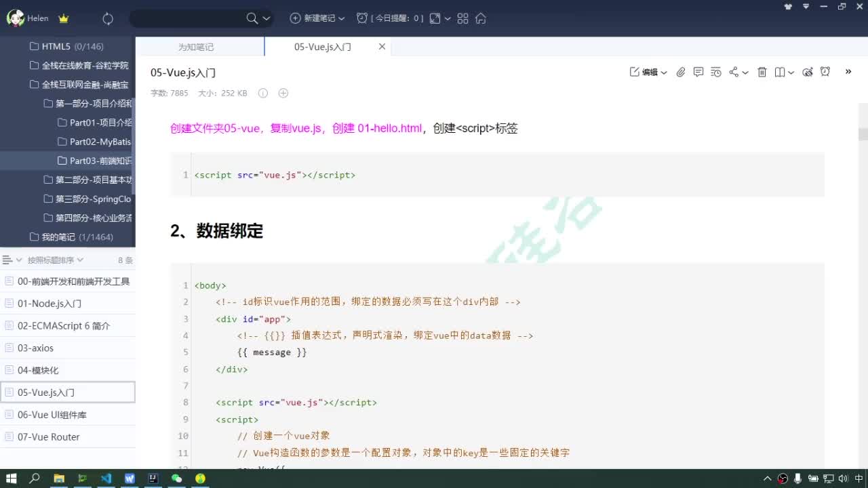868x488 pixels.
Task: Open note 02-ECMAScript 6 简介
Action: [x=68, y=326]
